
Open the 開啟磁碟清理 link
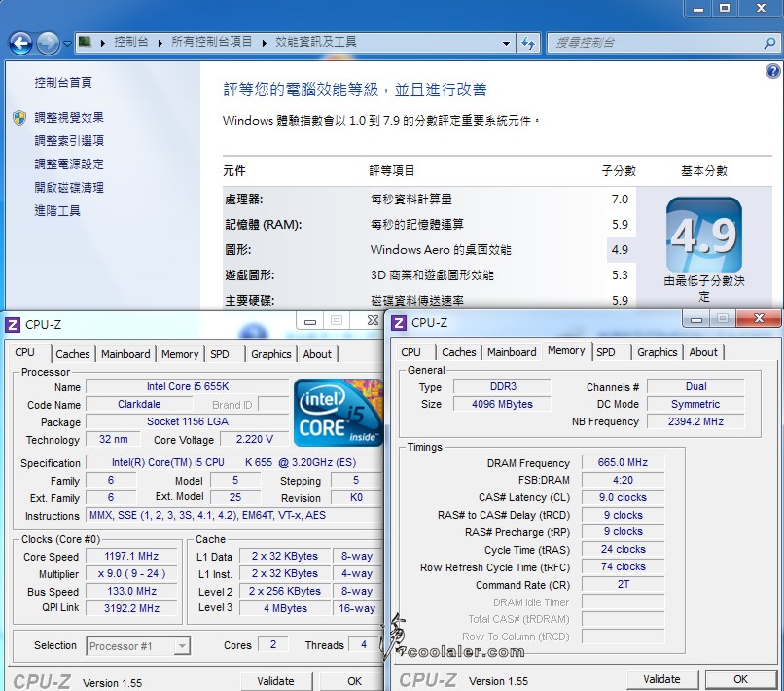(x=69, y=188)
